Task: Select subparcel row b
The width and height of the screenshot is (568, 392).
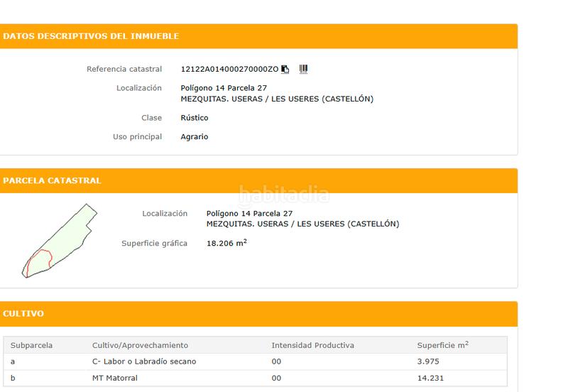Action: point(13,379)
